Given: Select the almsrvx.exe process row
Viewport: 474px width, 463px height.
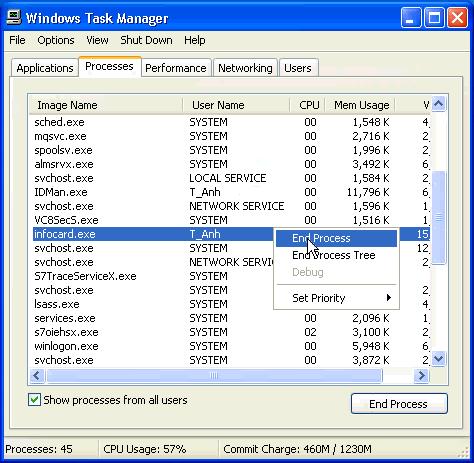Looking at the screenshot, I should pos(231,164).
